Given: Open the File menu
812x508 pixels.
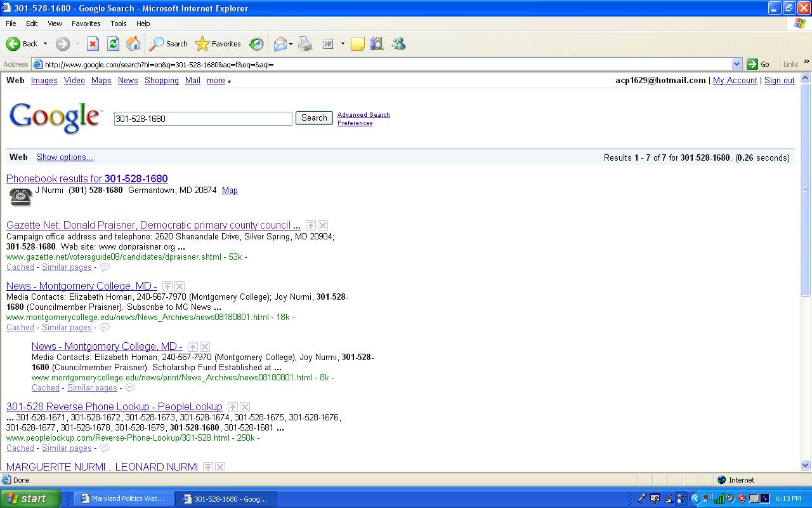Looking at the screenshot, I should (11, 23).
